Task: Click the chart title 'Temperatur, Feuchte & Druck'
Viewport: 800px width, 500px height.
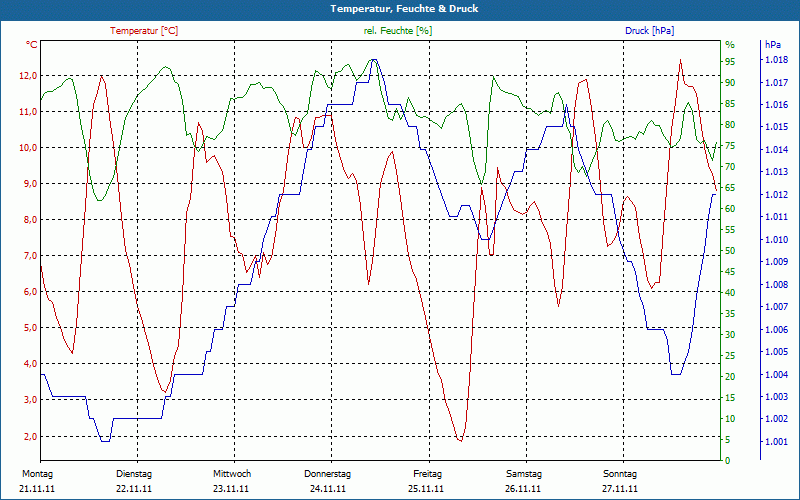Action: click(404, 9)
